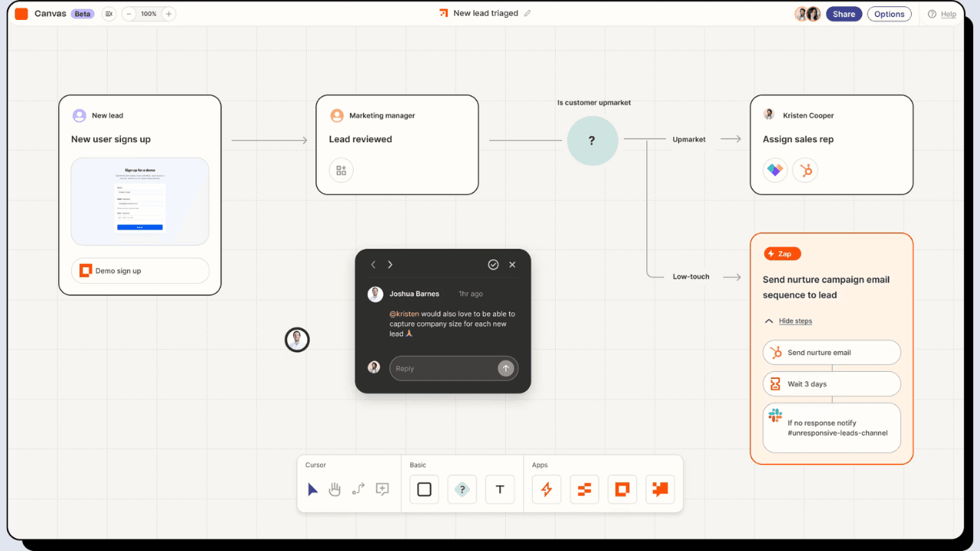Screen dimensions: 980x551
Task: Click into the Reply input field
Action: (x=454, y=368)
